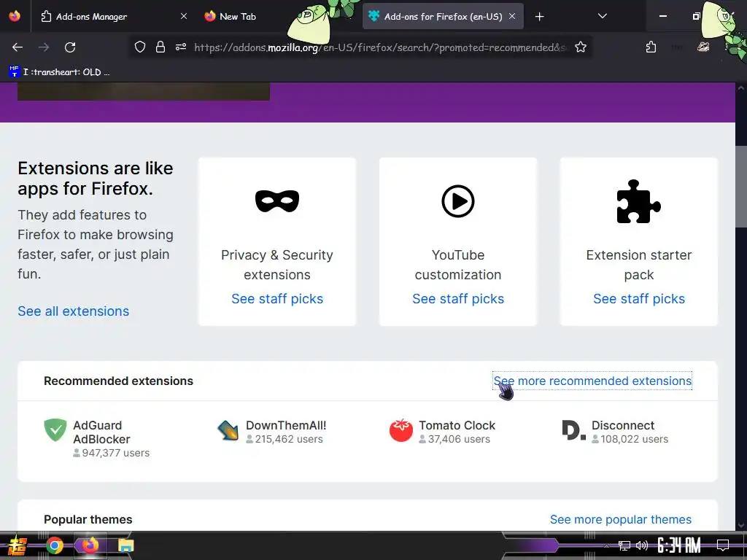The width and height of the screenshot is (747, 560).
Task: Open site permissions icon in address bar
Action: (181, 47)
